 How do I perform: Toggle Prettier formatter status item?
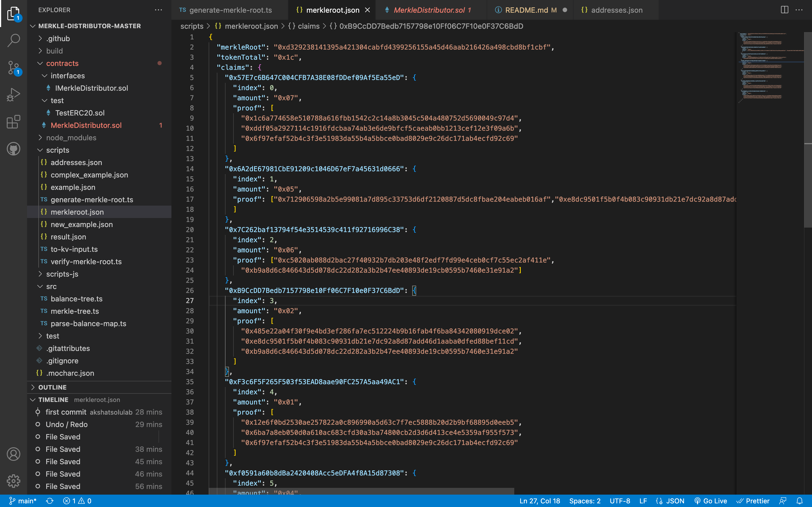point(753,501)
